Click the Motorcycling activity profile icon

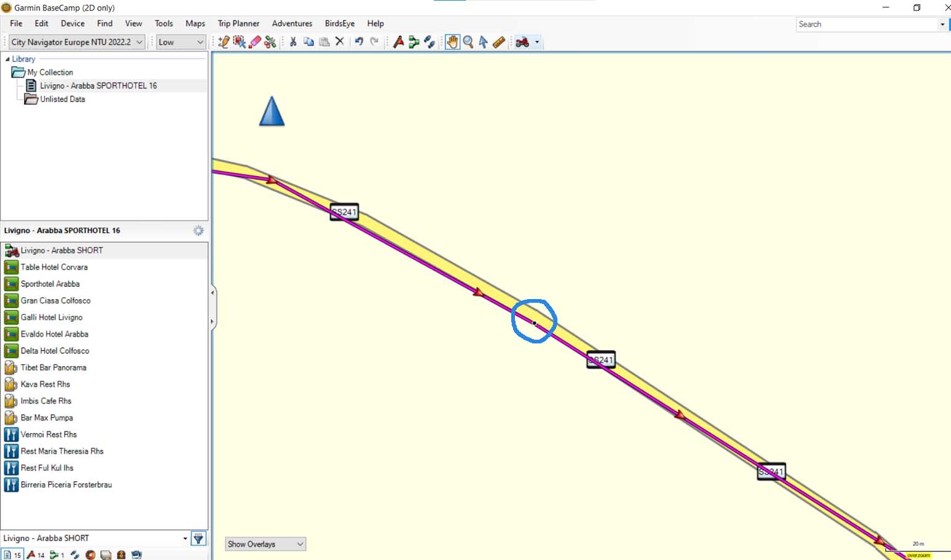[522, 42]
